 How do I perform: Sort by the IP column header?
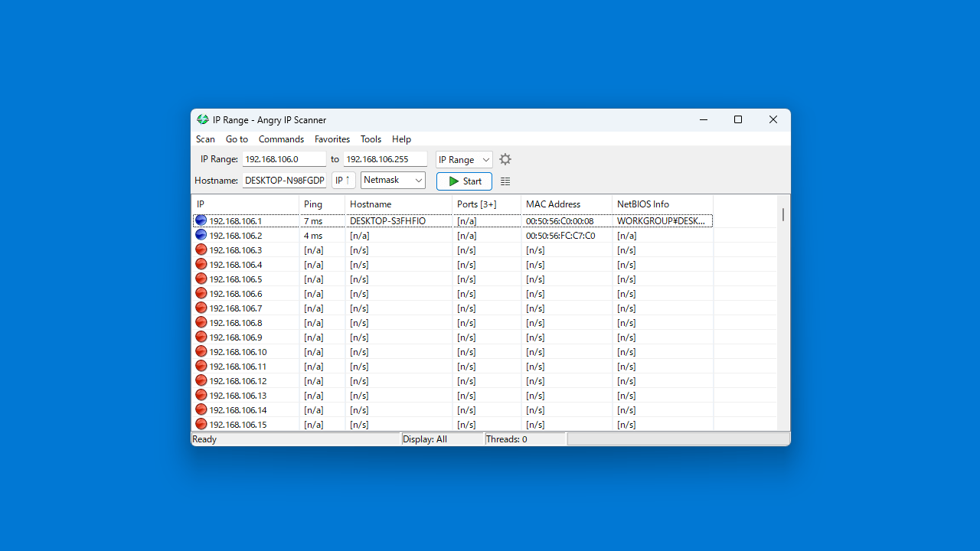click(245, 204)
